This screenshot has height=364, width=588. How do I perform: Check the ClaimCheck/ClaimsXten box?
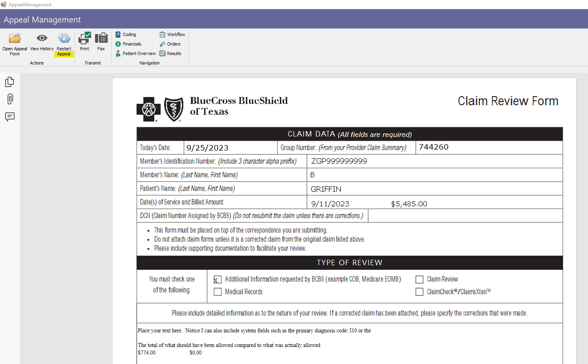tap(419, 292)
